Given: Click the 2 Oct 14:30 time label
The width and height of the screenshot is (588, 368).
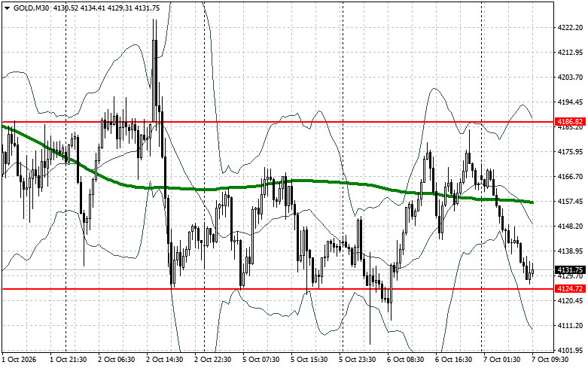Looking at the screenshot, I should click(x=165, y=360).
